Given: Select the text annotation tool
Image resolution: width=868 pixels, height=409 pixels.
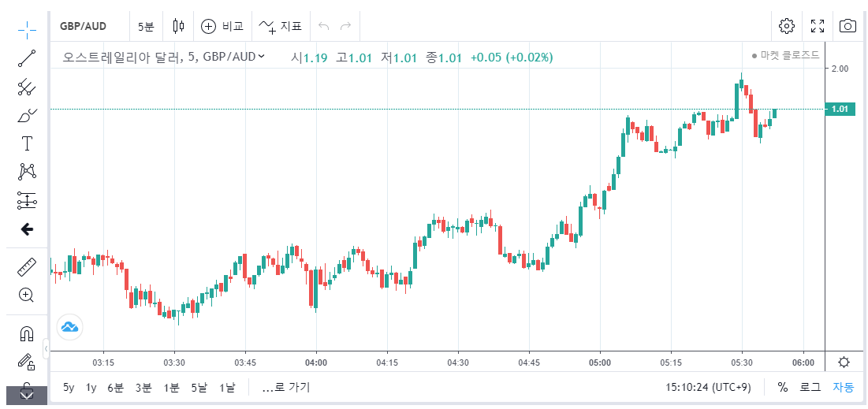Looking at the screenshot, I should click(x=27, y=143).
